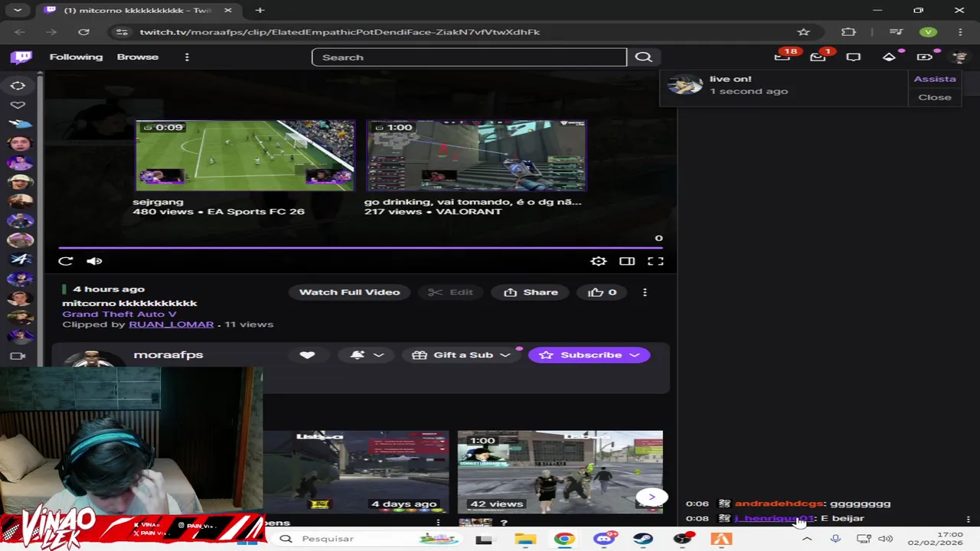Open a new browser tab
Image resolution: width=980 pixels, height=551 pixels.
click(260, 10)
